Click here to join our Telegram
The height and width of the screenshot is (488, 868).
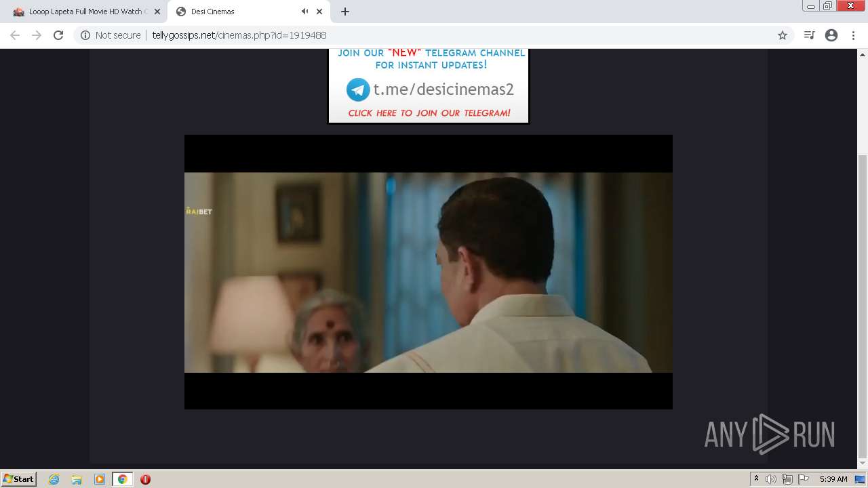click(x=429, y=113)
